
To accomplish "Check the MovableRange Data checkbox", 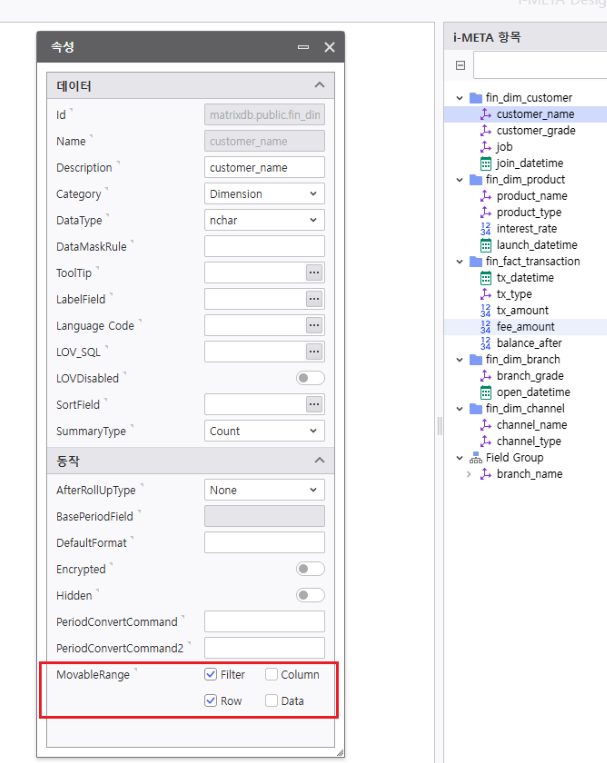I will 271,701.
